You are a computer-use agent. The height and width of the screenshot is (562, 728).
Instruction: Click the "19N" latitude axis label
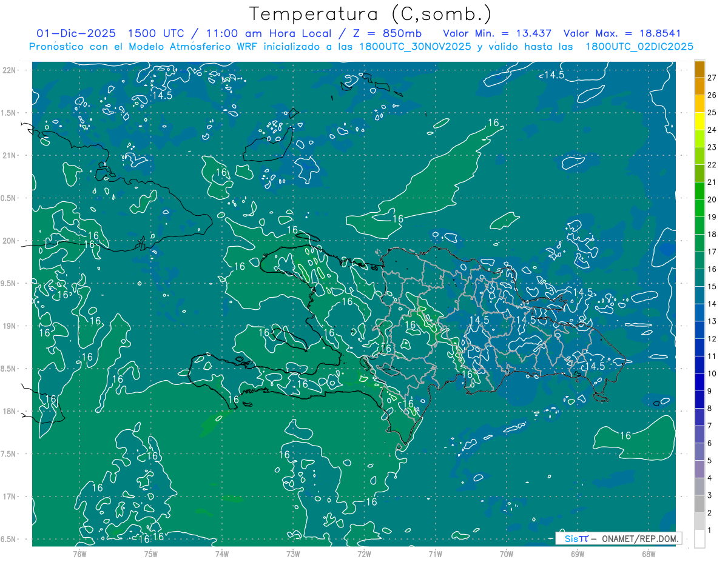(9, 326)
